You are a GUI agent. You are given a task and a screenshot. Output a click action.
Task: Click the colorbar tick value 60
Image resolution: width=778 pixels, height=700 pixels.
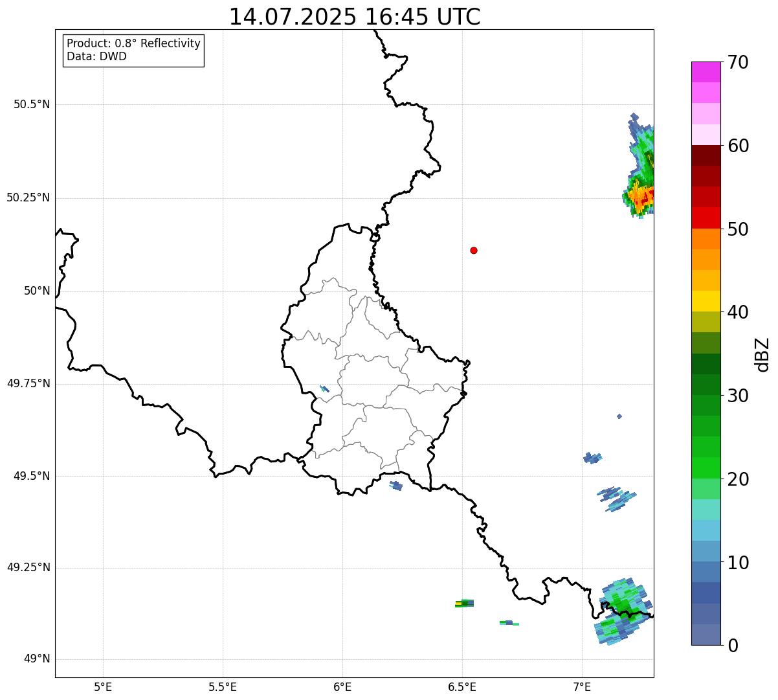(738, 146)
